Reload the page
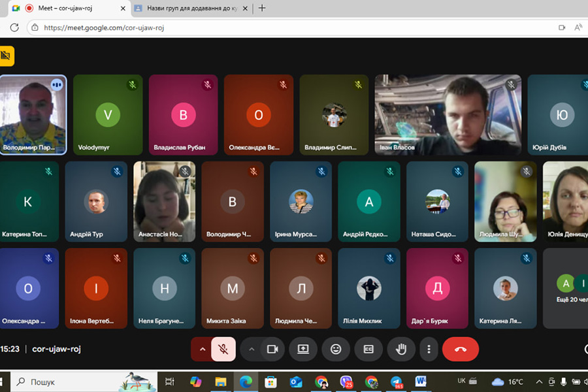The height and width of the screenshot is (392, 588). (14, 27)
